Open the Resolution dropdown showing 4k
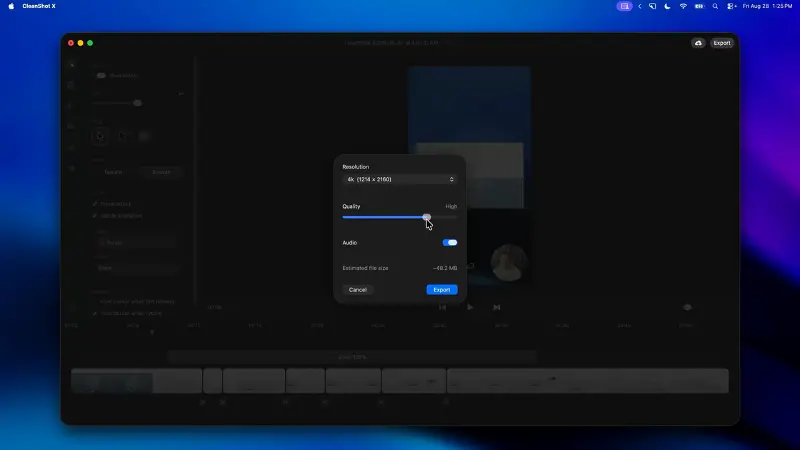Screen dimensions: 800x450 400,179
